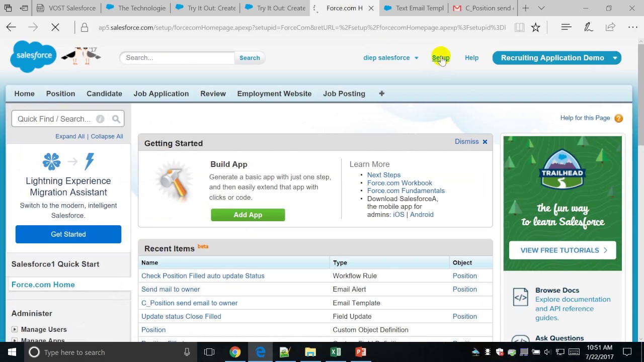Open Update status Close Filled item
The height and width of the screenshot is (362, 644).
[181, 317]
